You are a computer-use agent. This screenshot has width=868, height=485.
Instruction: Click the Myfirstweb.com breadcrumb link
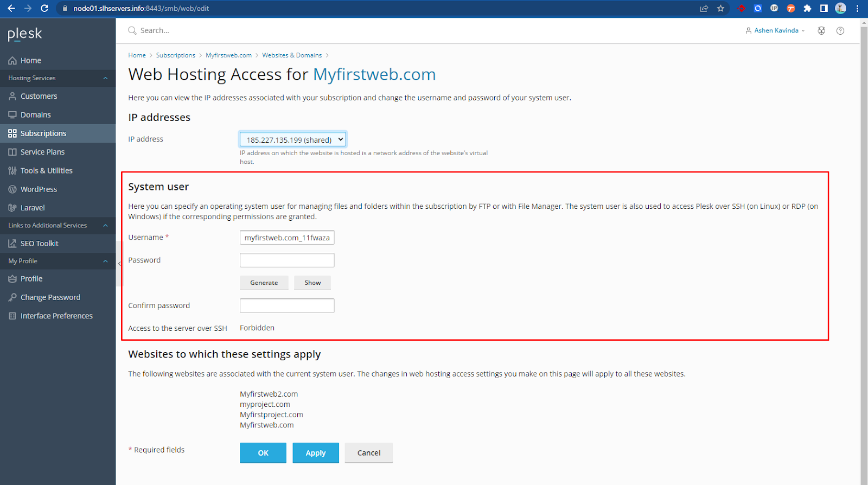tap(228, 55)
